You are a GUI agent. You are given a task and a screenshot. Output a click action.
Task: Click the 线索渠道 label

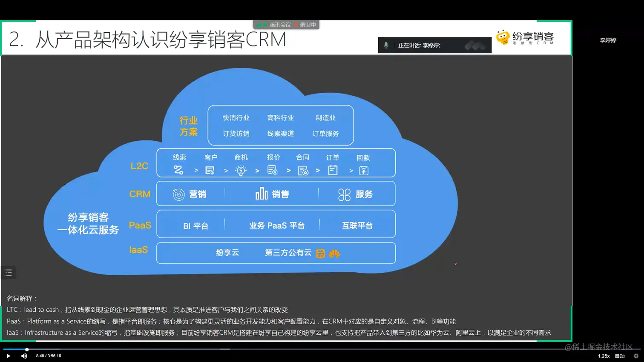click(280, 134)
